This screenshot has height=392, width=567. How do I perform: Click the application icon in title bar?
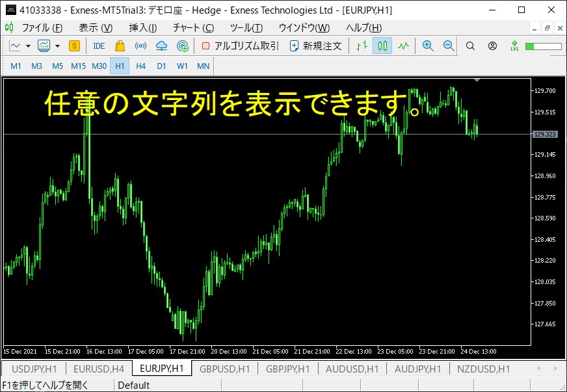tap(11, 10)
